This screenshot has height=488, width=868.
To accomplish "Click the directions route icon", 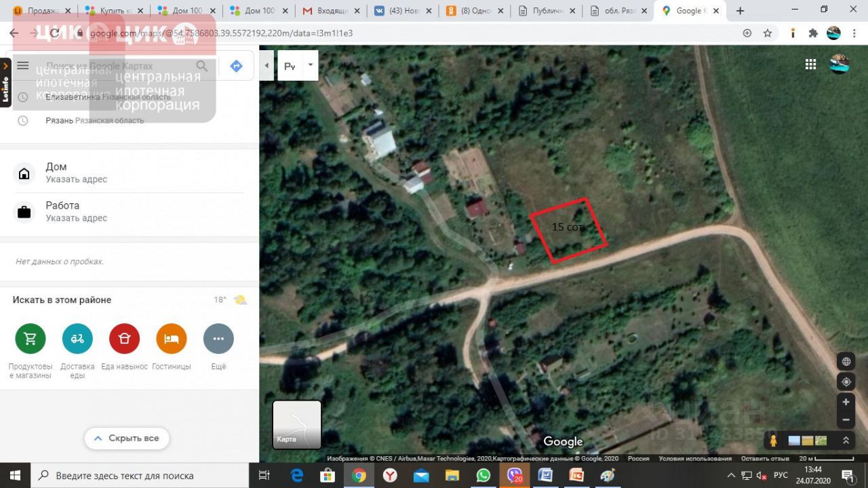I will 236,66.
